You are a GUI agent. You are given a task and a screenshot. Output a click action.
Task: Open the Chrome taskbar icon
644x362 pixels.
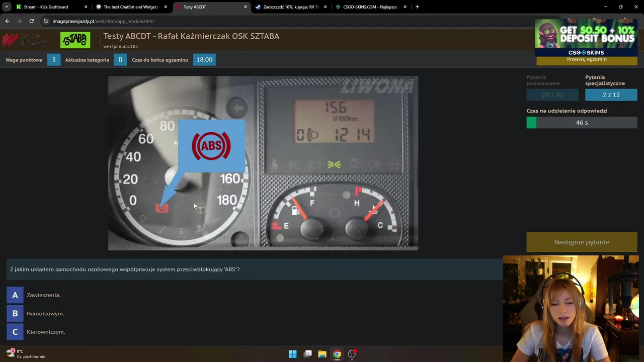click(337, 354)
